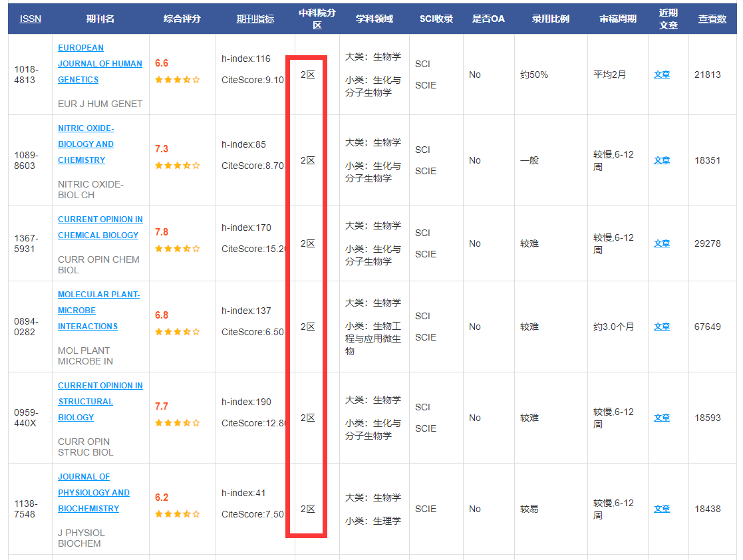Viewport: 743px width, 560px height.
Task: Open Molecular Plant-Microbe Interactions journal link
Action: click(x=98, y=311)
